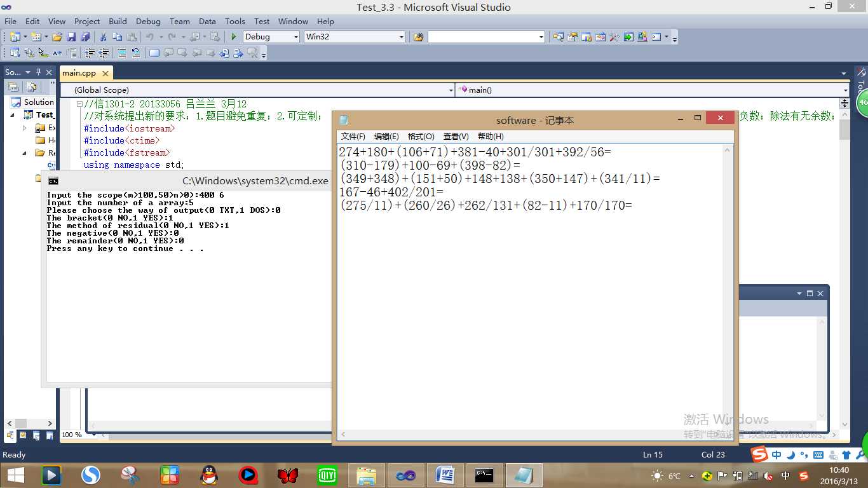This screenshot has height=488, width=868.
Task: Click in the toolbar Find input box
Action: [482, 37]
